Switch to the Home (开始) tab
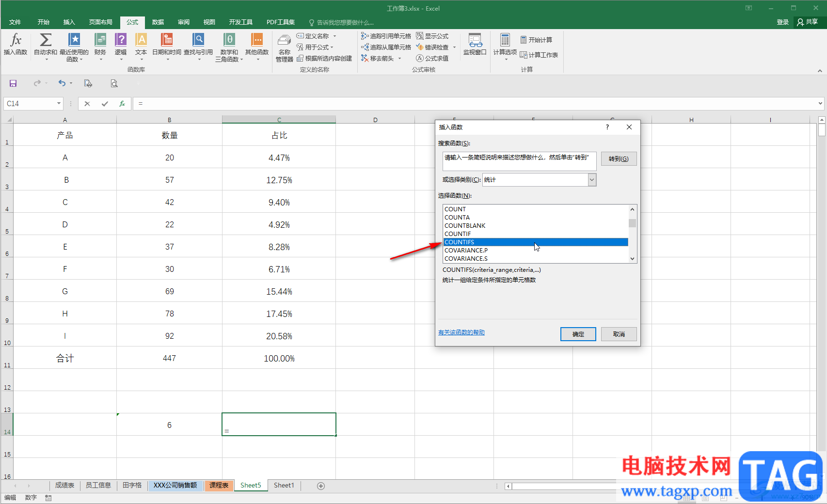This screenshot has width=827, height=504. tap(44, 22)
